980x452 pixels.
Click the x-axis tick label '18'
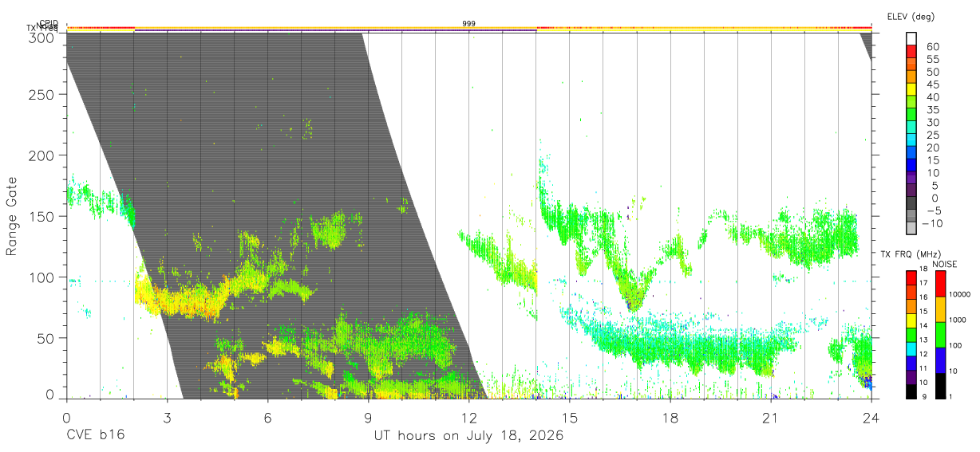670,418
